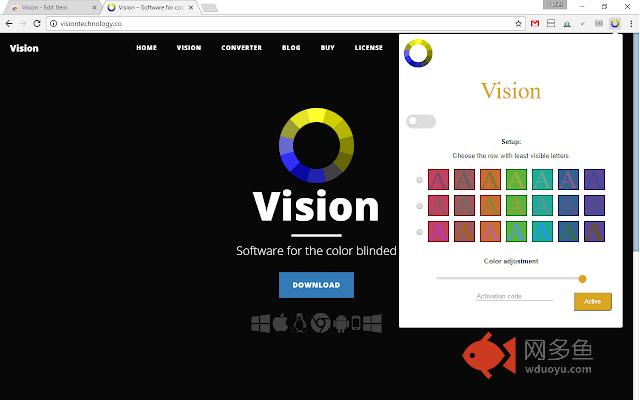Click the Active button
The image size is (640, 400).
point(593,302)
